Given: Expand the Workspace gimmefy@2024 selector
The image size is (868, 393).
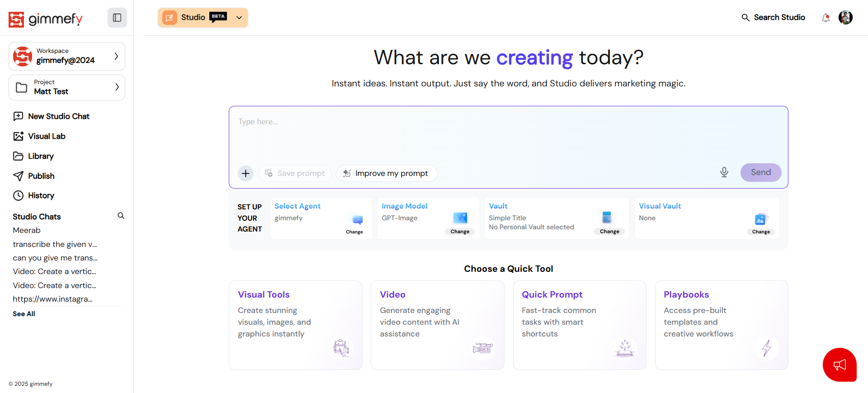Looking at the screenshot, I should coord(67,56).
